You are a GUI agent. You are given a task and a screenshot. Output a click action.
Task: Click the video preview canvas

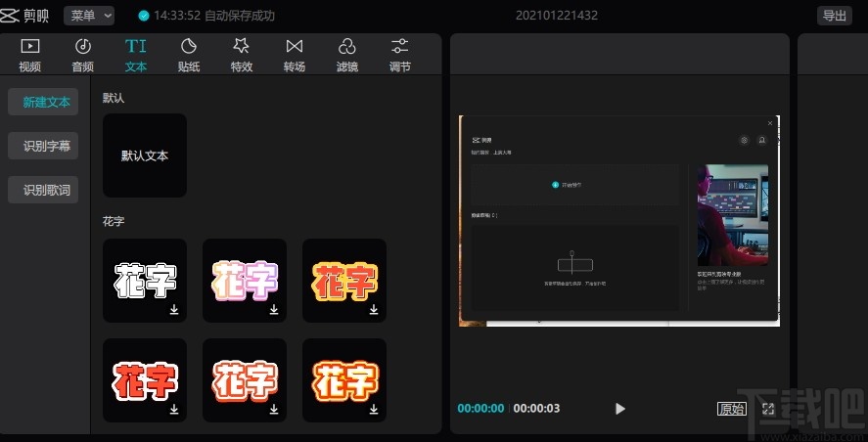click(619, 221)
